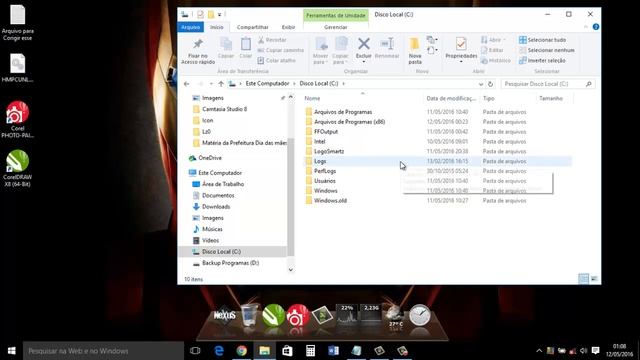Click Copiar caminho in ribbon
640x360 pixels.
click(x=281, y=50)
